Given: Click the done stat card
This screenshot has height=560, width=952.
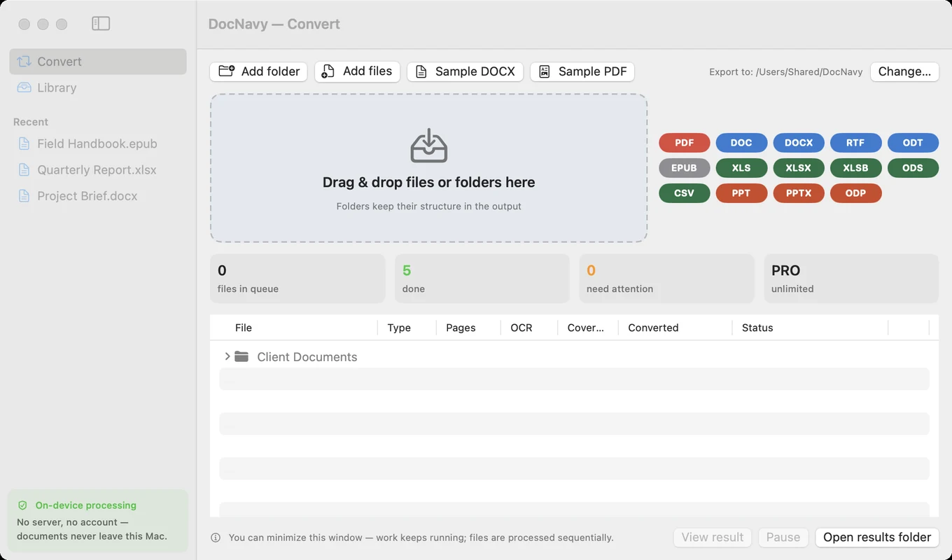Looking at the screenshot, I should click(x=482, y=279).
